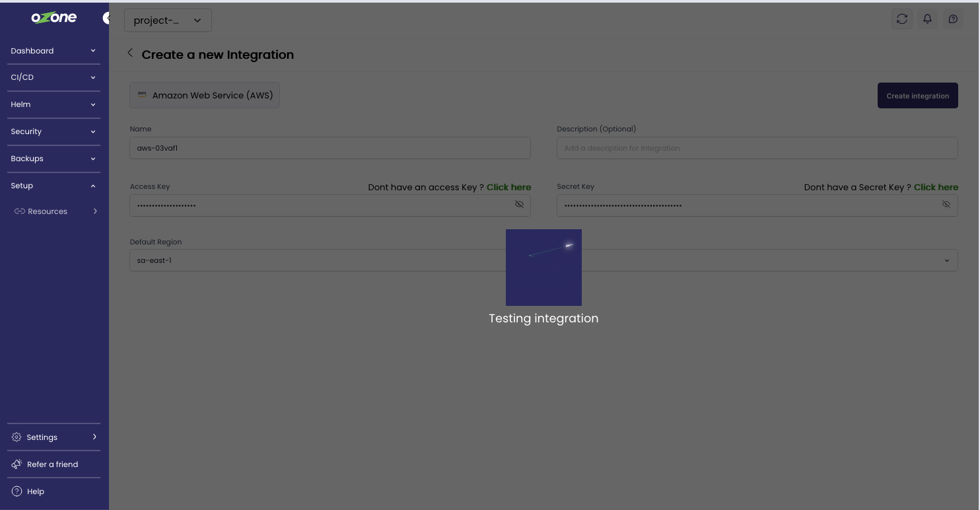The width and height of the screenshot is (980, 510).
Task: Click the back arrow beside Create a new Integration
Action: point(130,54)
